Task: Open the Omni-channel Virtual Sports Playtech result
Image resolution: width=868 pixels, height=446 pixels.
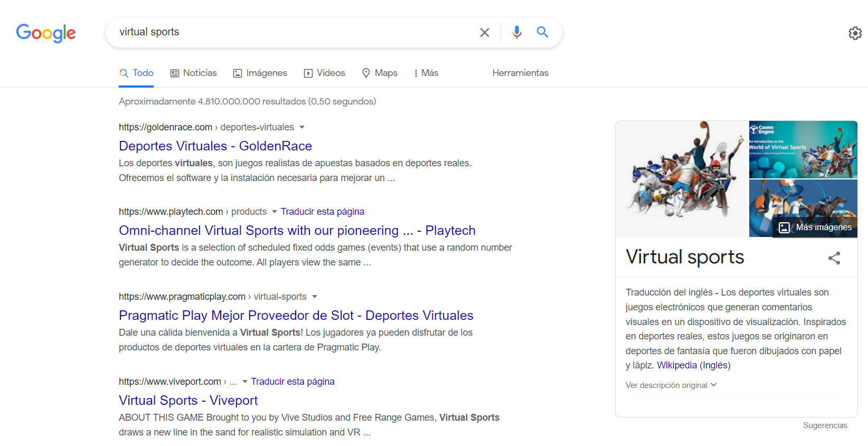Action: point(297,231)
